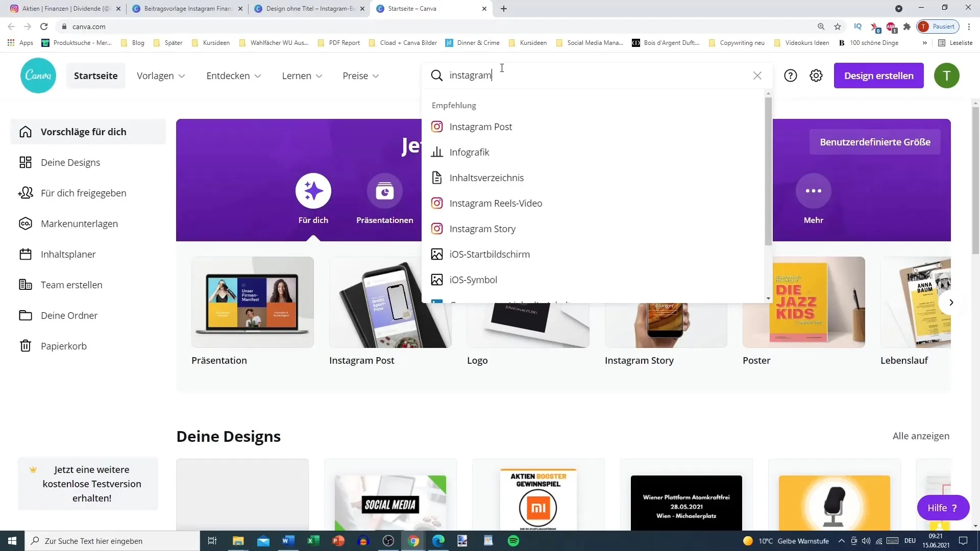
Task: Open Canva settings gear icon
Action: click(x=816, y=76)
